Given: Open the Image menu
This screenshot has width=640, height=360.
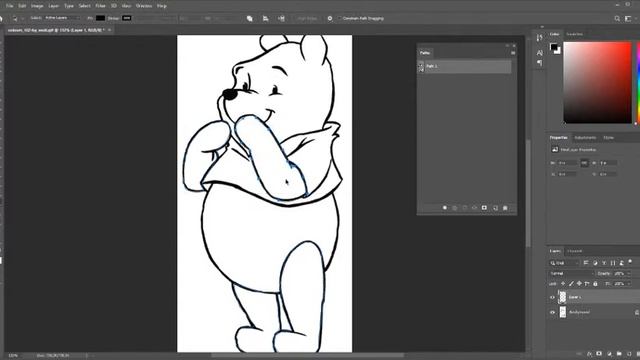Looking at the screenshot, I should coord(37,6).
